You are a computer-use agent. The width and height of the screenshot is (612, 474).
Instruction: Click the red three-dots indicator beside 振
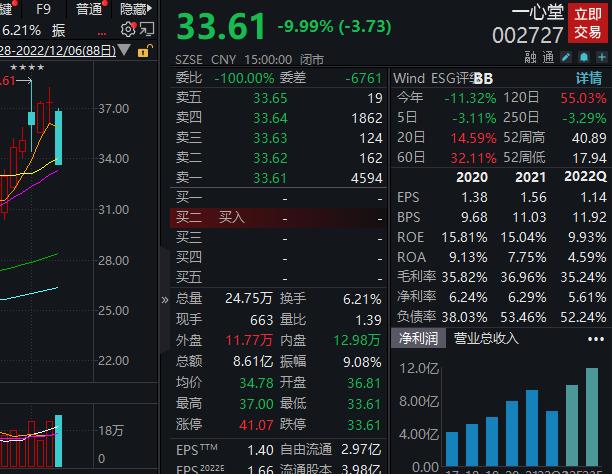tap(102, 34)
